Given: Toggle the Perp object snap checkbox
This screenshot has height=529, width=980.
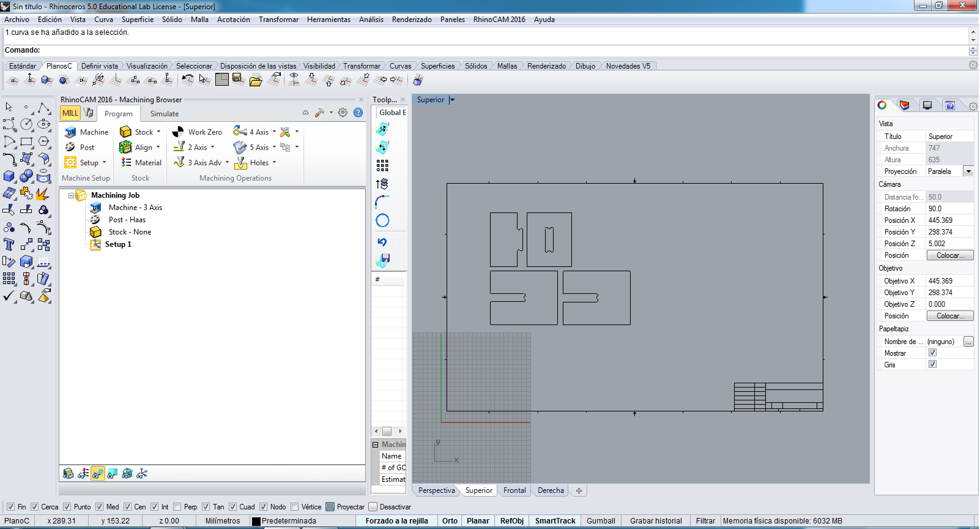Looking at the screenshot, I should pyautogui.click(x=177, y=507).
